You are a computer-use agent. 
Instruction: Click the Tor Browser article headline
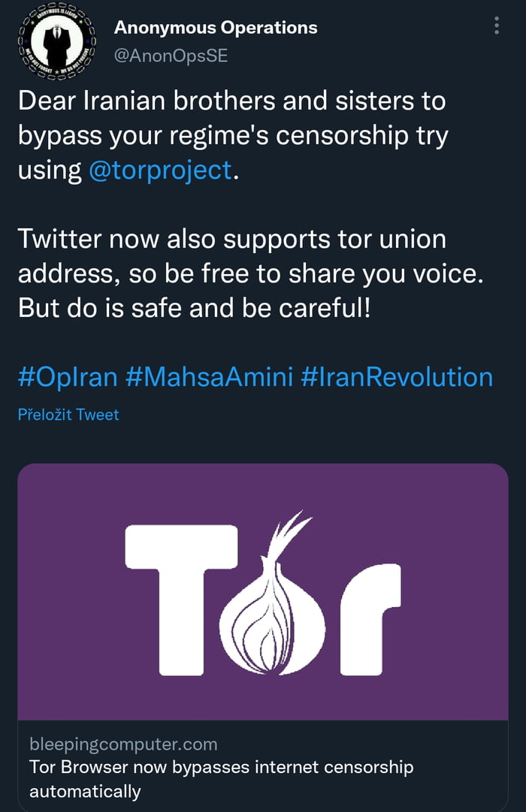[221, 767]
